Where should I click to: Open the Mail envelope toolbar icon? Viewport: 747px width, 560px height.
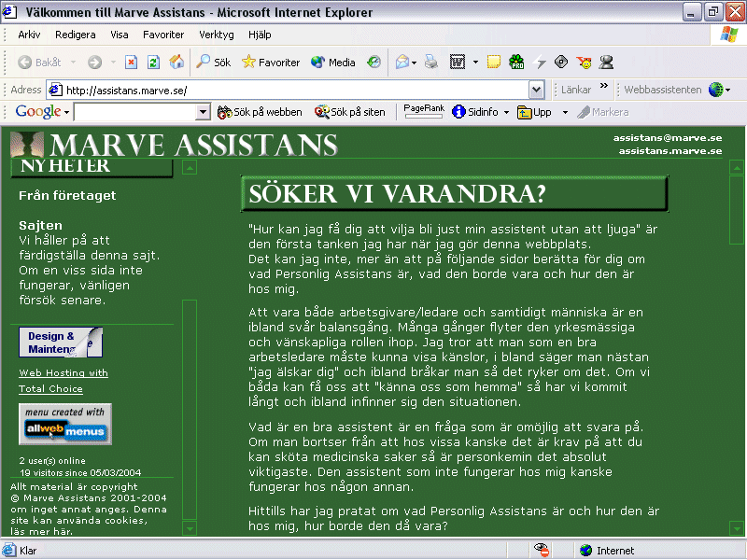[x=402, y=63]
